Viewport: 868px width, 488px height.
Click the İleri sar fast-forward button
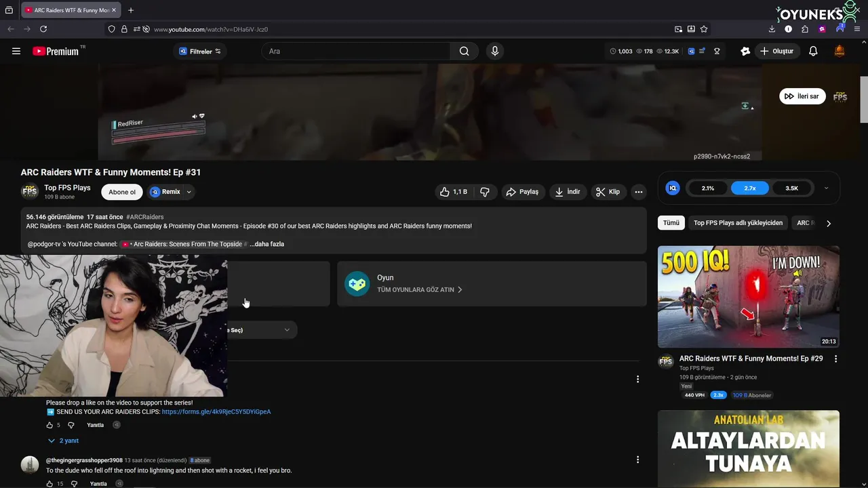tap(802, 96)
